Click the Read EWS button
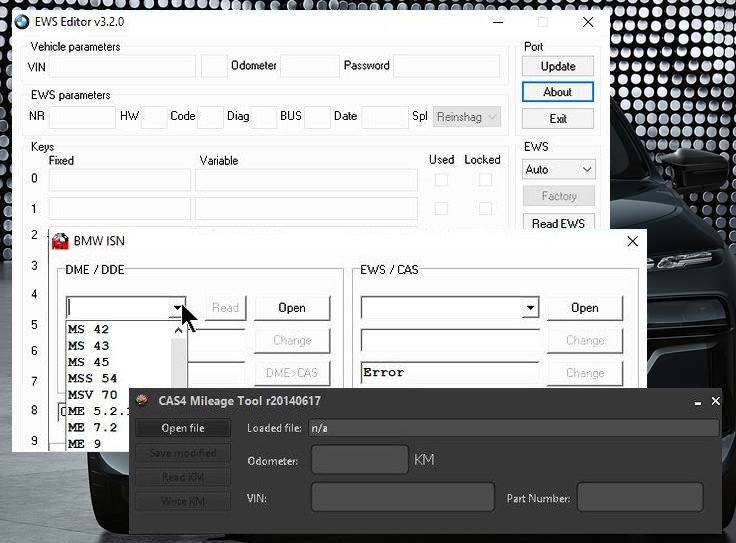The height and width of the screenshot is (543, 736). [x=559, y=222]
